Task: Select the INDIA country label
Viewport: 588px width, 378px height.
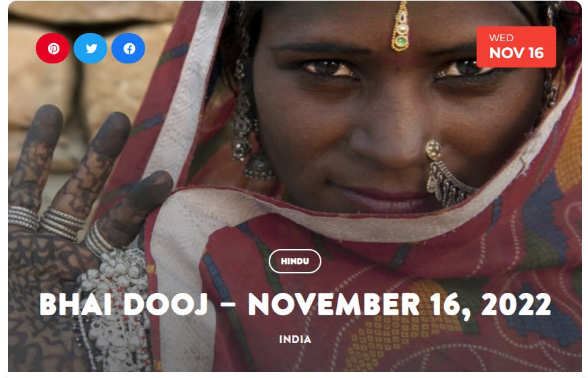Action: click(295, 340)
